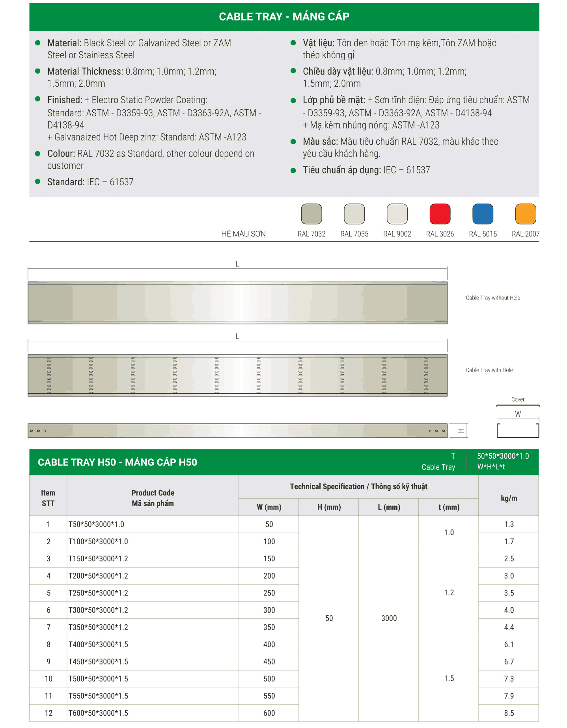Click the blue RAL 5015 swatch
This screenshot has height=728, width=567.
[483, 214]
